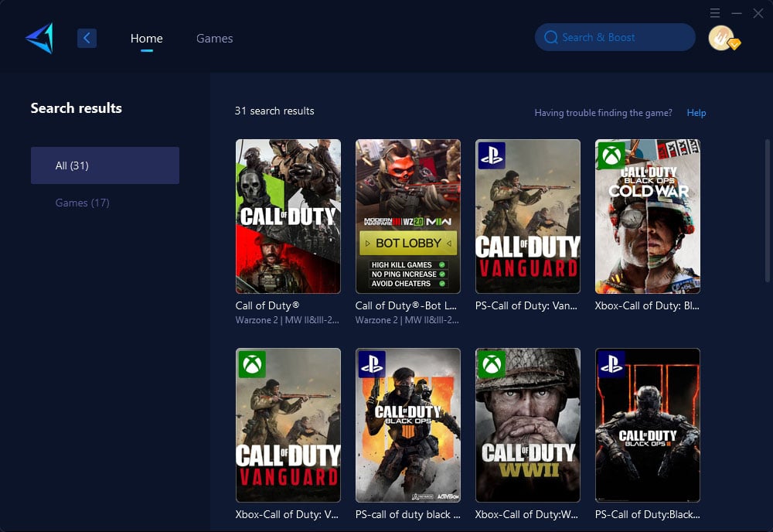
Task: Open the Home tab
Action: point(146,39)
